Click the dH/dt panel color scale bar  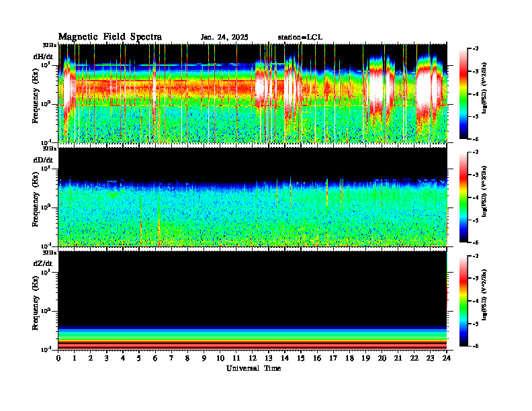(x=463, y=93)
